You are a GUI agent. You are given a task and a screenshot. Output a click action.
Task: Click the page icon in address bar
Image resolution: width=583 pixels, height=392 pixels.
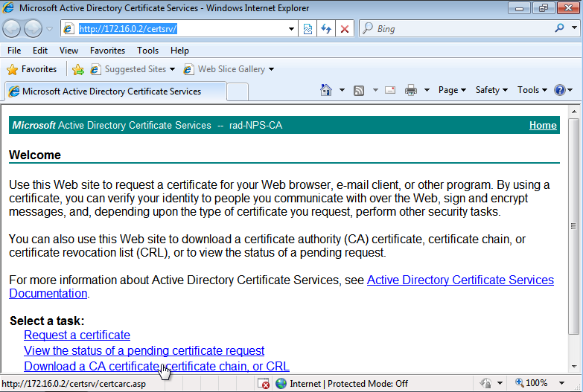pyautogui.click(x=69, y=29)
